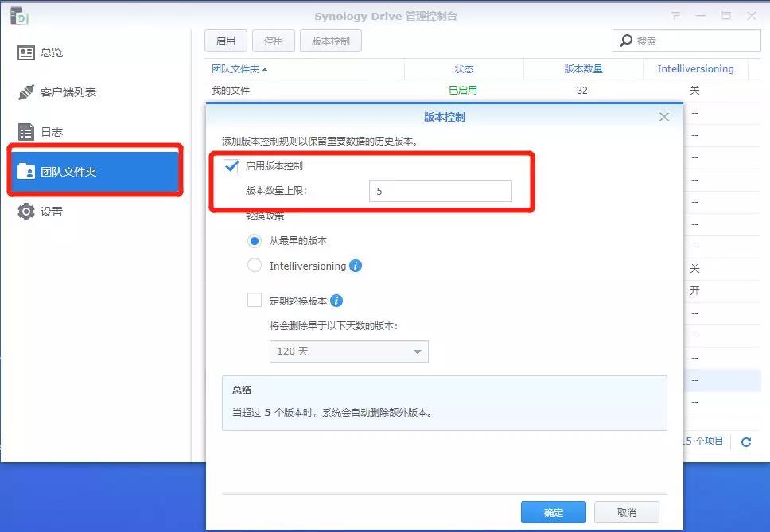
Task: Uncheck 启用版本控制 checkbox
Action: [231, 166]
